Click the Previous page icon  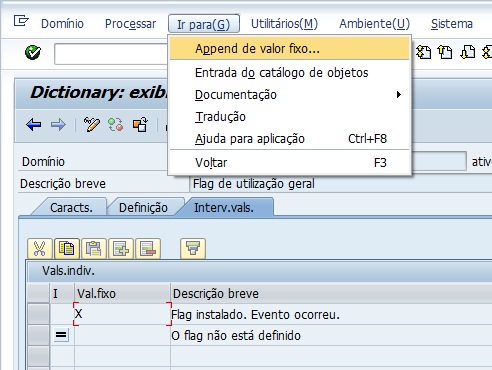[445, 52]
